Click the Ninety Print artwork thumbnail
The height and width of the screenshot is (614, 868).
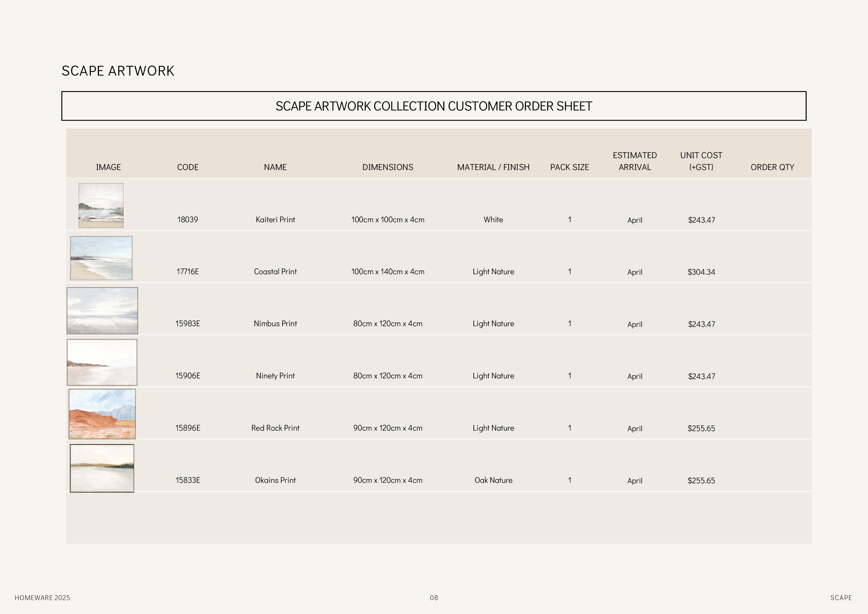102,362
